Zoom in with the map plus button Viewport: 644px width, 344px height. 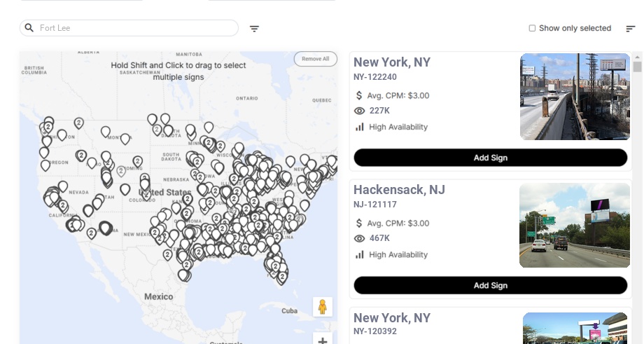point(322,340)
